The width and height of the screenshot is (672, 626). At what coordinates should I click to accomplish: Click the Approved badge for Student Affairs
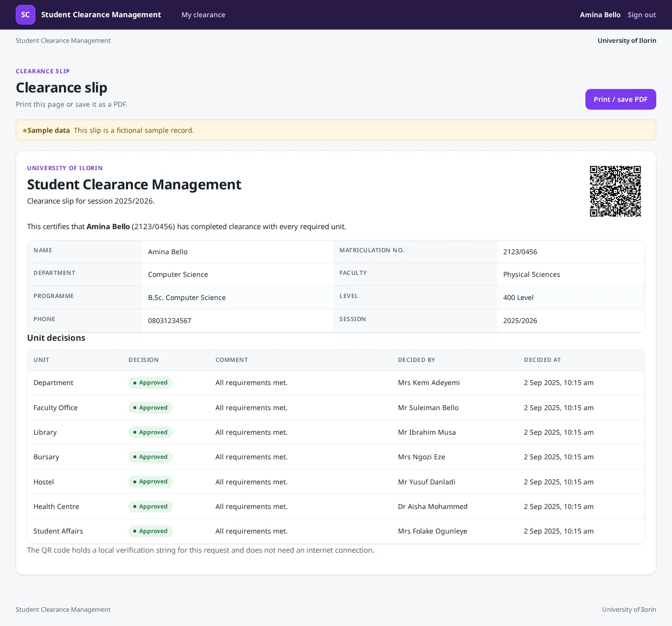pyautogui.click(x=151, y=531)
